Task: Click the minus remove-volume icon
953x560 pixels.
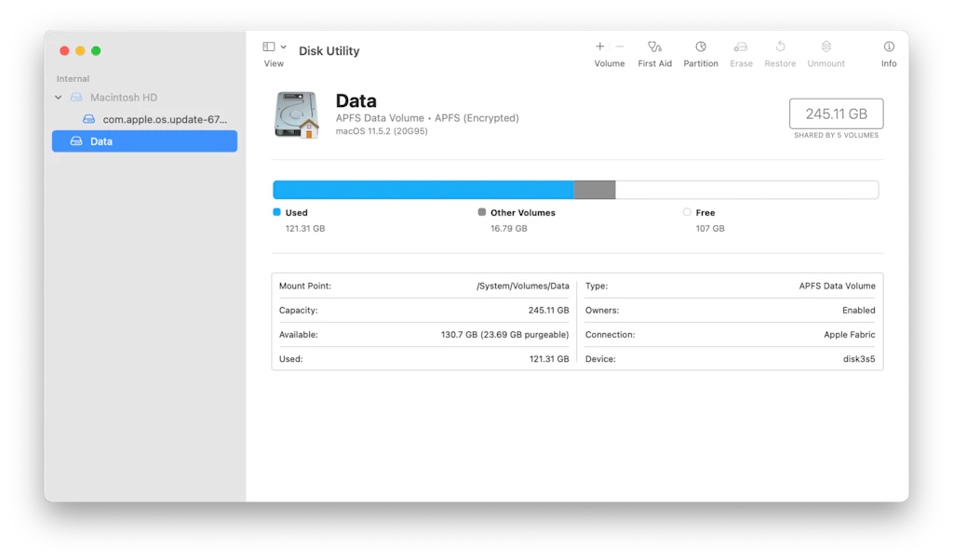Action: (x=619, y=47)
